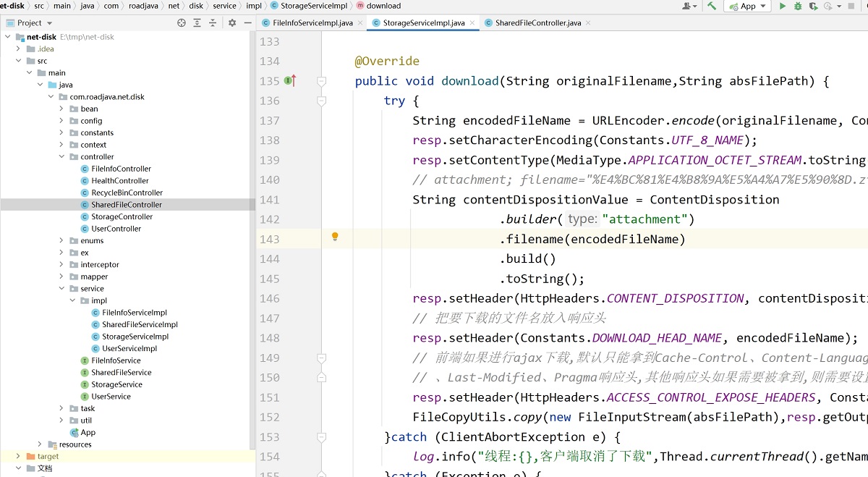The image size is (868, 477).
Task: Open the user accounts icon dropdown
Action: click(689, 6)
